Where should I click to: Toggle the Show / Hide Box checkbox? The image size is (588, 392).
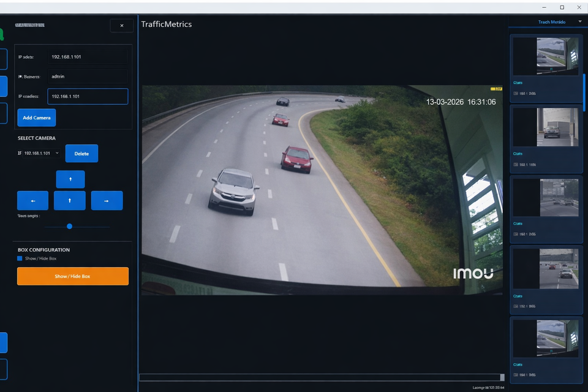(x=20, y=258)
